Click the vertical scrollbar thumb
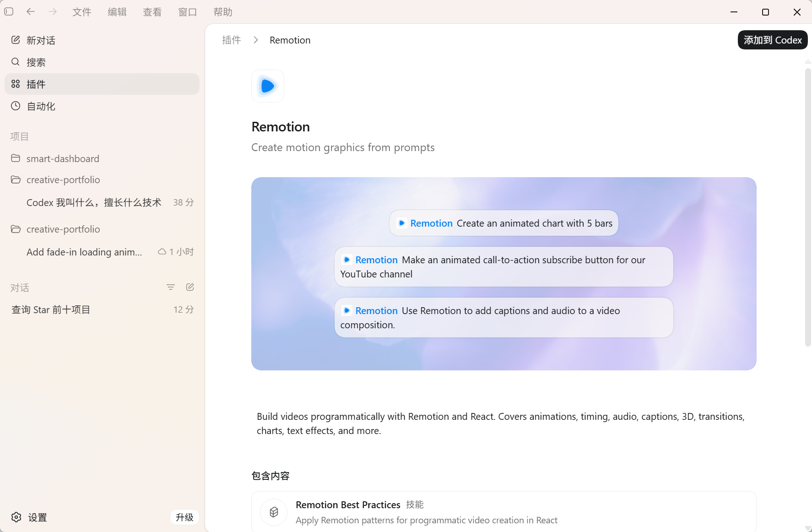 point(808,207)
